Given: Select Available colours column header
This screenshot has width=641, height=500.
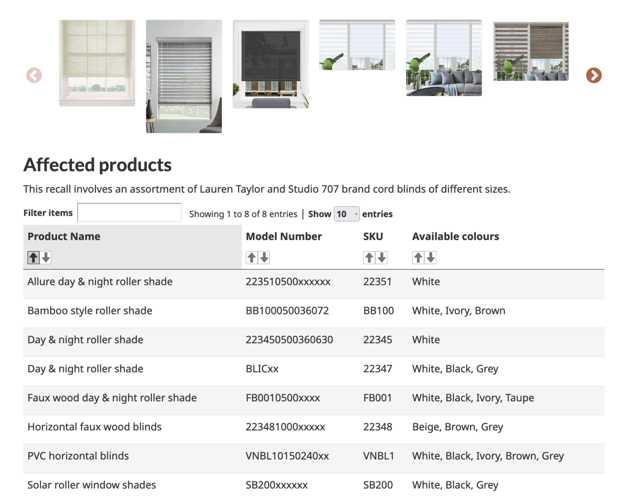Looking at the screenshot, I should point(455,236).
